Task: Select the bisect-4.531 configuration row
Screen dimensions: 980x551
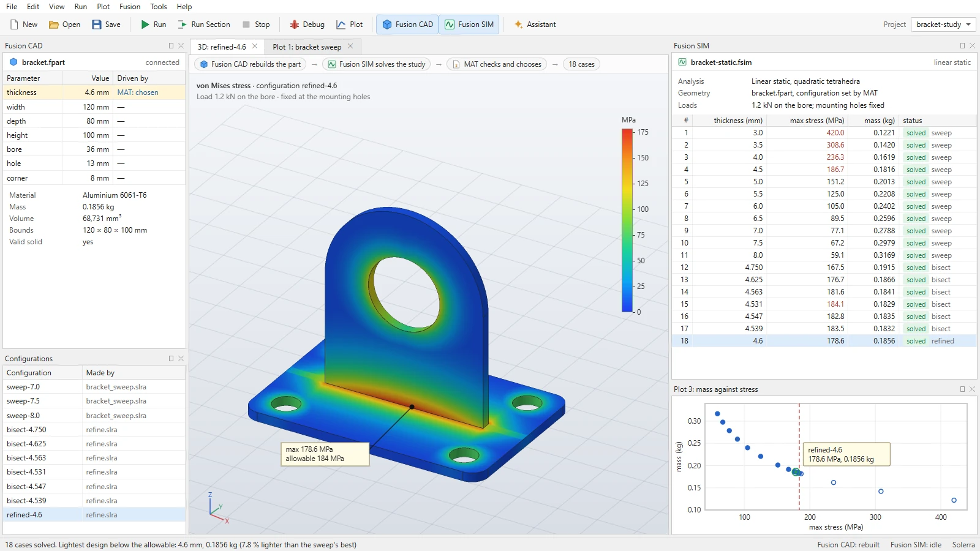Action: click(x=94, y=472)
